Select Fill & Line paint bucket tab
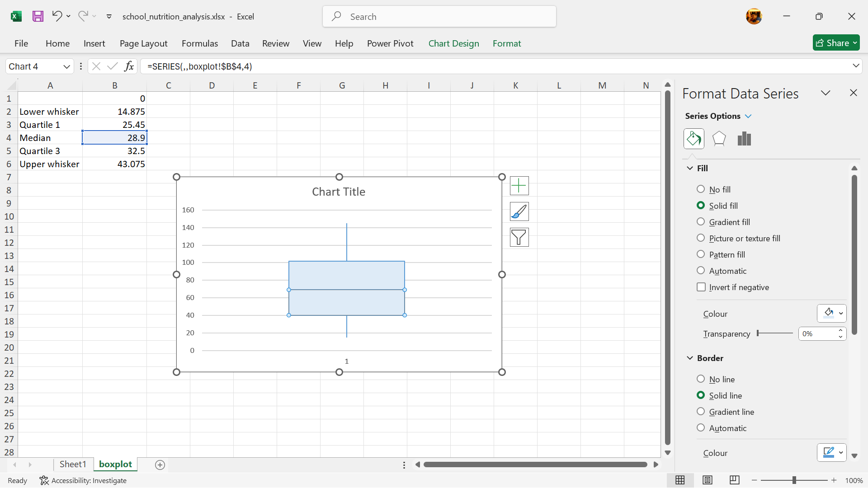This screenshot has width=868, height=488. point(693,139)
